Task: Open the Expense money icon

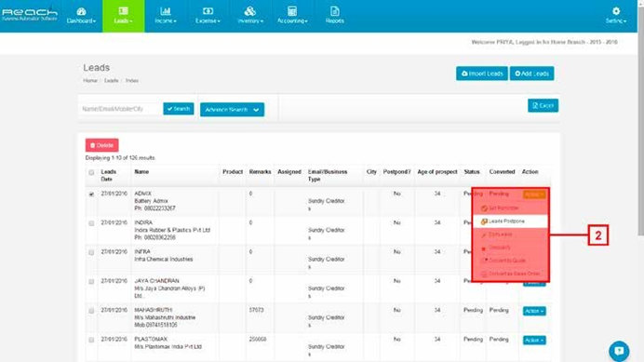Action: click(x=208, y=11)
